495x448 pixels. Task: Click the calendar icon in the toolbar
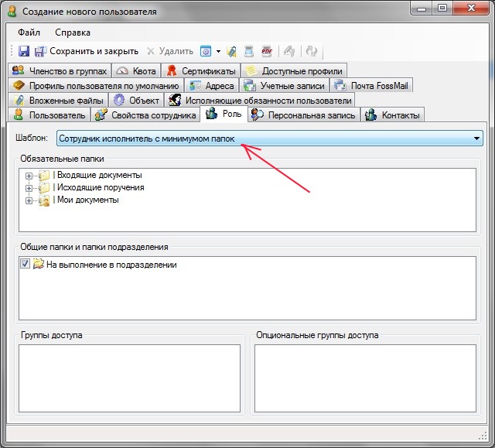[207, 51]
